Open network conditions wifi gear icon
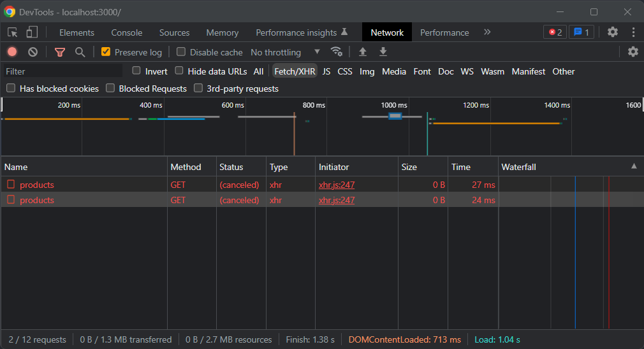 tap(337, 52)
